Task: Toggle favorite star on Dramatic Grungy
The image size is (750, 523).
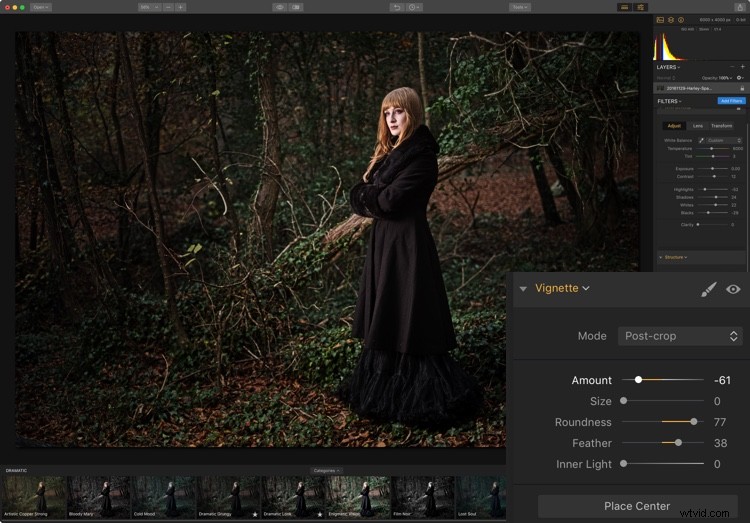Action: [254, 514]
